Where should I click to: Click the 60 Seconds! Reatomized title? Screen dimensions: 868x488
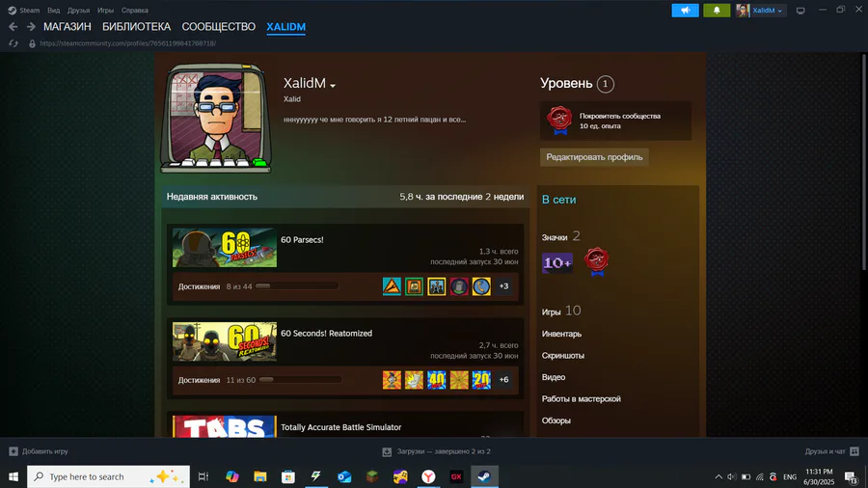click(x=327, y=333)
